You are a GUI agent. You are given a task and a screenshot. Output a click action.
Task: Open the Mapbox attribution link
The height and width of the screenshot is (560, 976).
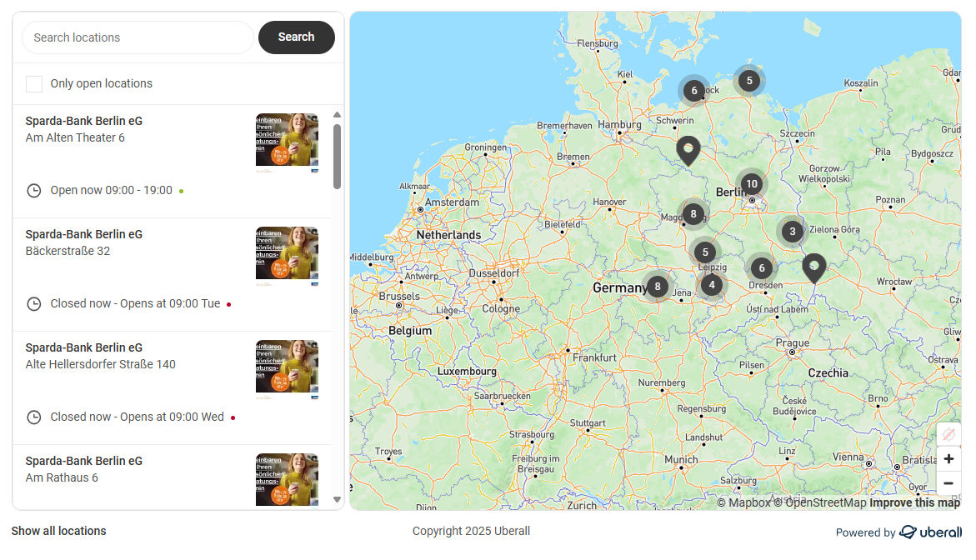coord(743,502)
